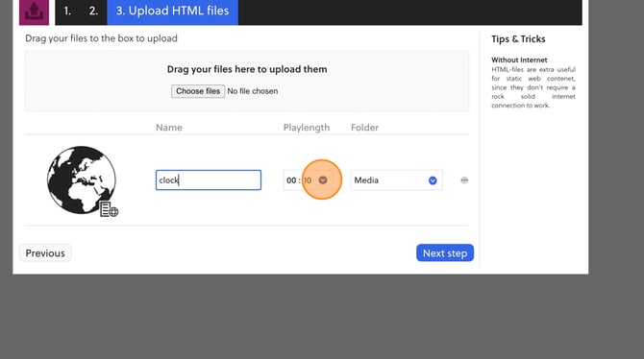
Task: Click the playlength minutes value 00
Action: tap(291, 180)
